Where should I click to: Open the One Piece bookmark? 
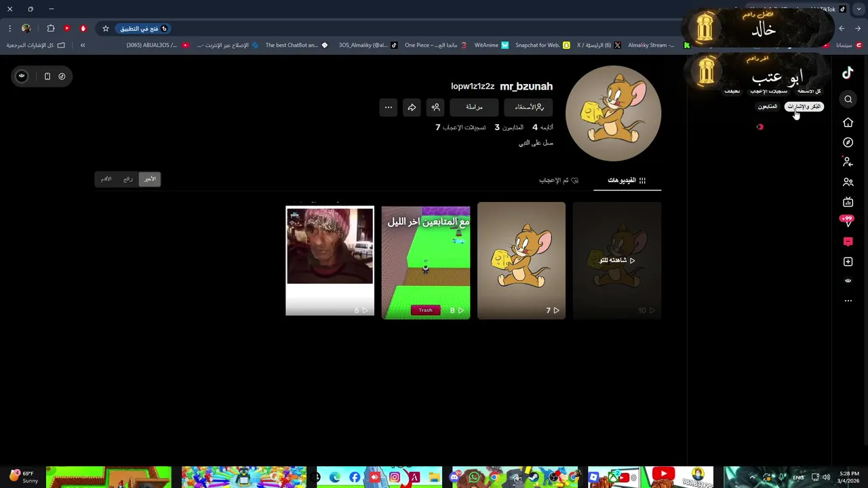(x=435, y=45)
